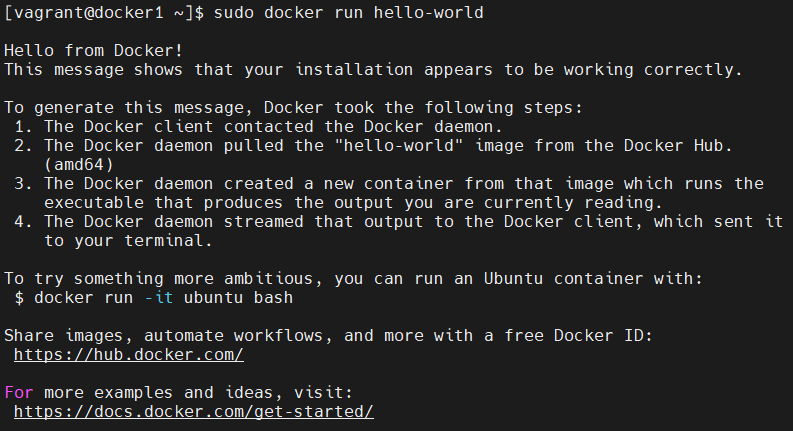This screenshot has height=431, width=793.
Task: Click the '[vagrant@docker1 ~]$' prompt
Action: (x=104, y=13)
